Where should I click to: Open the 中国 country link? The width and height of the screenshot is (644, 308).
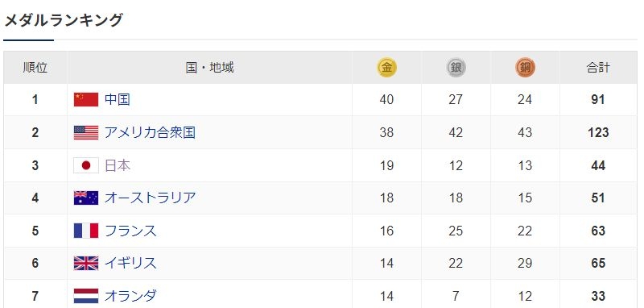(118, 99)
